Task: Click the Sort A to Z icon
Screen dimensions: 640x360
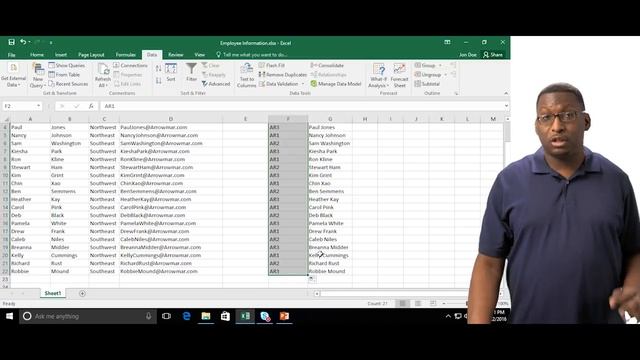Action: point(158,69)
